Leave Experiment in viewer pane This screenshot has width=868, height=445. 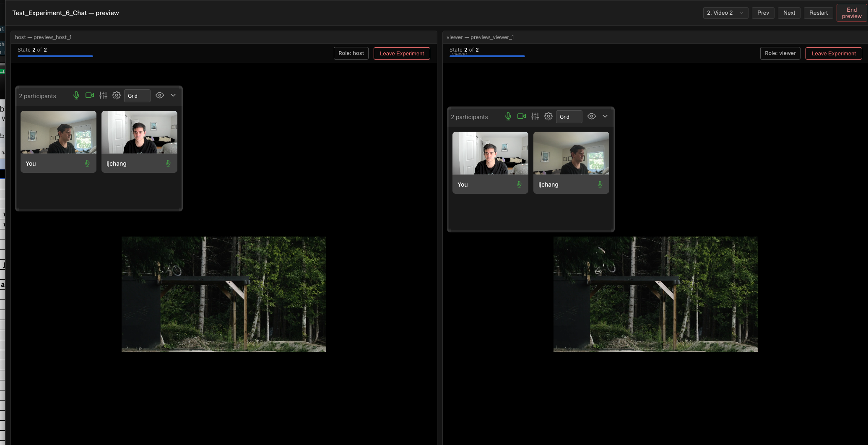click(834, 53)
